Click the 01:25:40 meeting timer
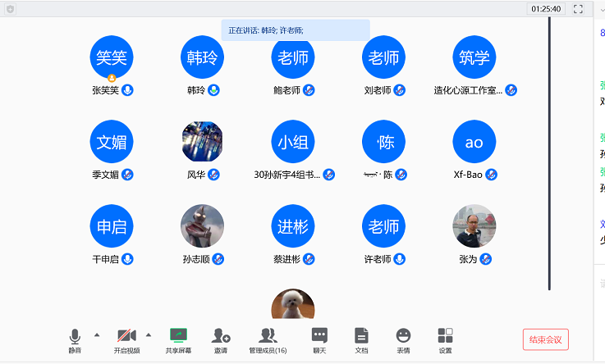Image resolution: width=605 pixels, height=364 pixels. (x=546, y=9)
